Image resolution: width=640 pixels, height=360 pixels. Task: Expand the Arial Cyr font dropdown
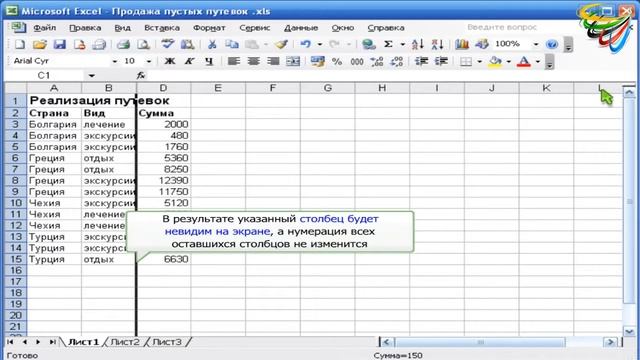[x=115, y=61]
